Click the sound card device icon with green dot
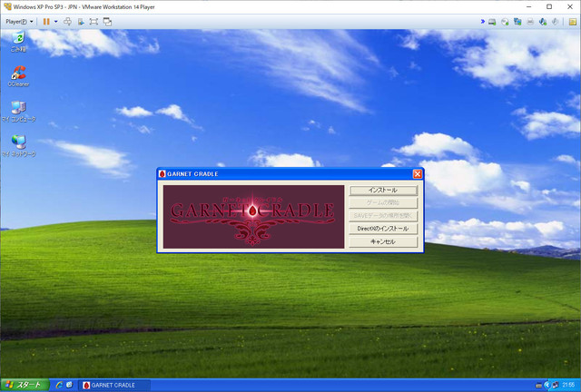This screenshot has height=392, width=581. (x=543, y=22)
